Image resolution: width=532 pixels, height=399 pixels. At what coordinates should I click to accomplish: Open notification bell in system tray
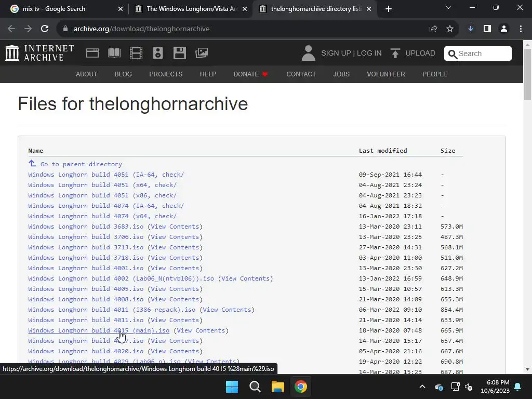point(518,387)
